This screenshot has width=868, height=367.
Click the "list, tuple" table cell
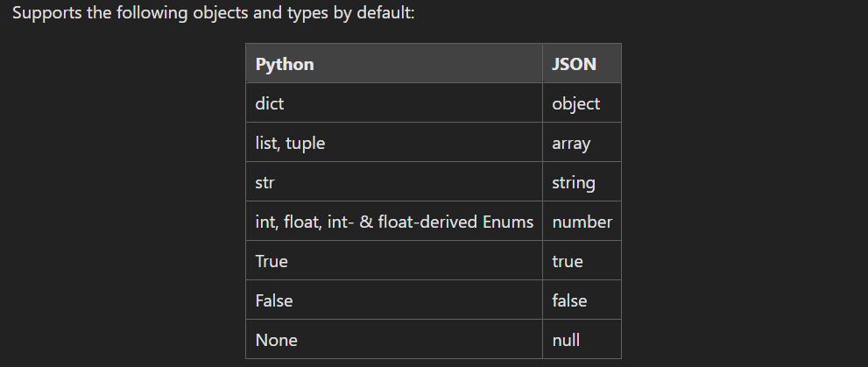coord(290,143)
